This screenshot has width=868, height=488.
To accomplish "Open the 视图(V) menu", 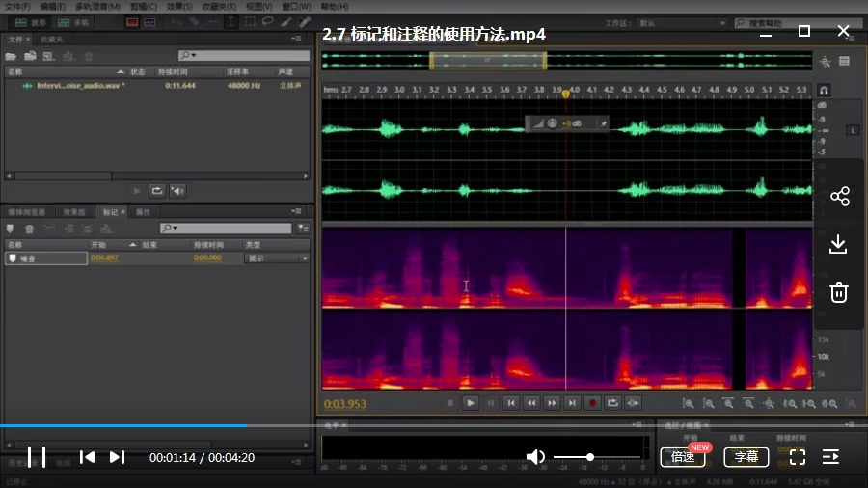I will [x=259, y=7].
